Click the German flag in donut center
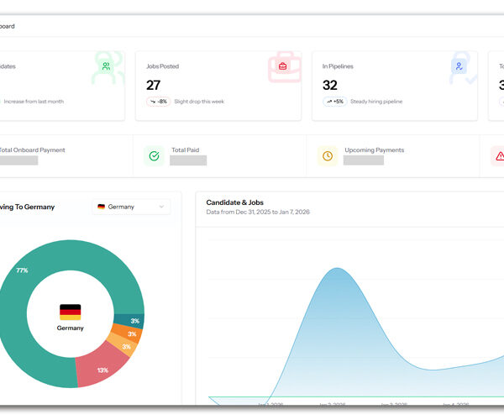The height and width of the screenshot is (420, 504). pos(70,312)
